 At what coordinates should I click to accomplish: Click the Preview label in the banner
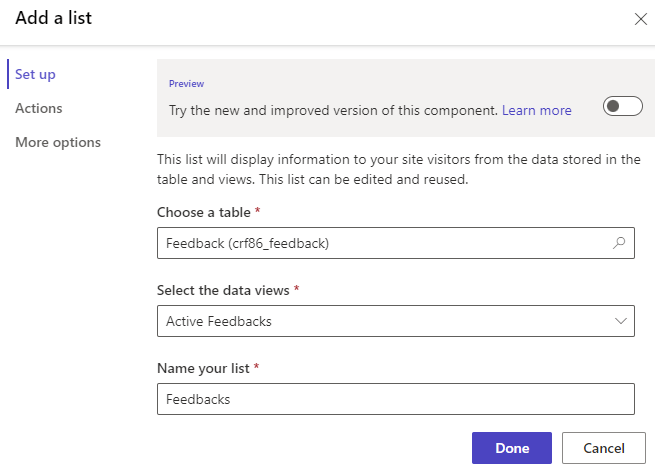point(186,84)
